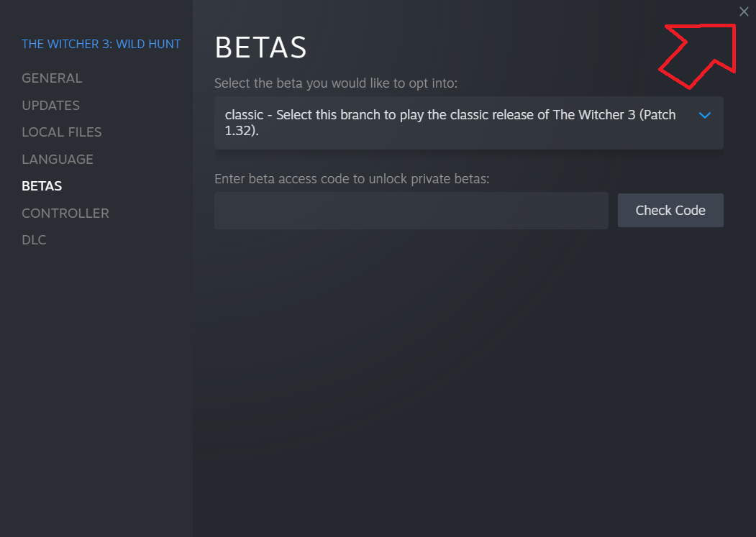
Task: Show the DLC section
Action: click(34, 240)
